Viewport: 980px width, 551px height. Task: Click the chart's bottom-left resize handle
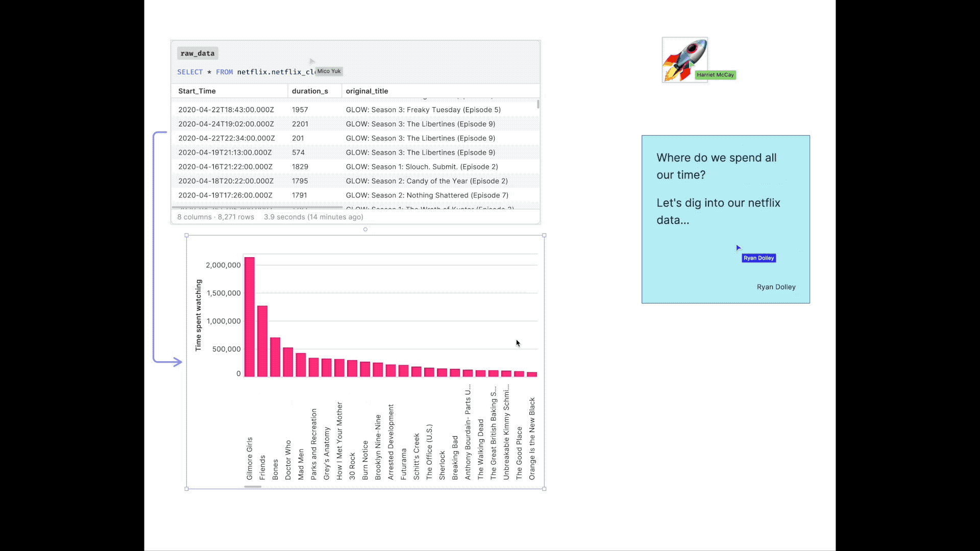pos(187,489)
